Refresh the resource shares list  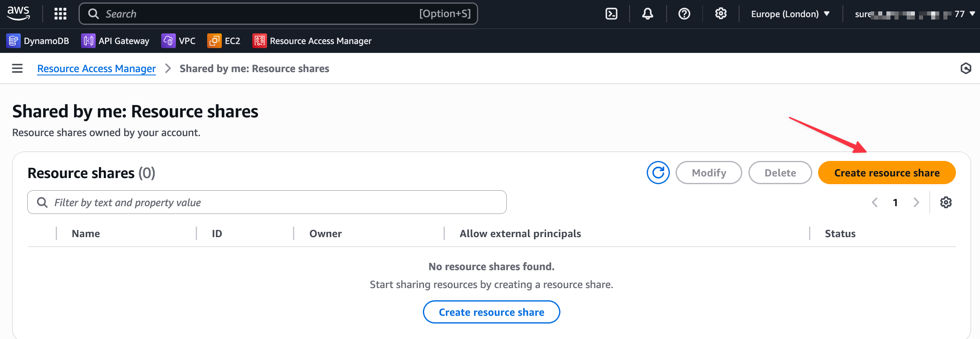point(658,173)
